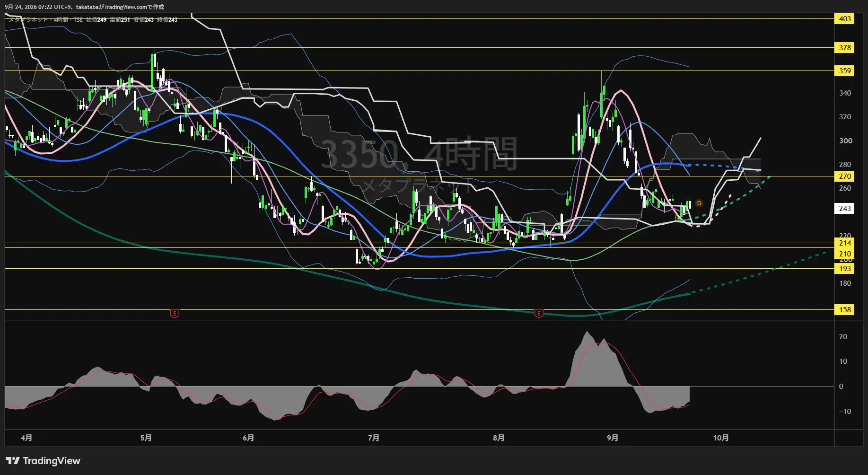Click the current price label 243
This screenshot has height=475, width=868.
tap(845, 209)
